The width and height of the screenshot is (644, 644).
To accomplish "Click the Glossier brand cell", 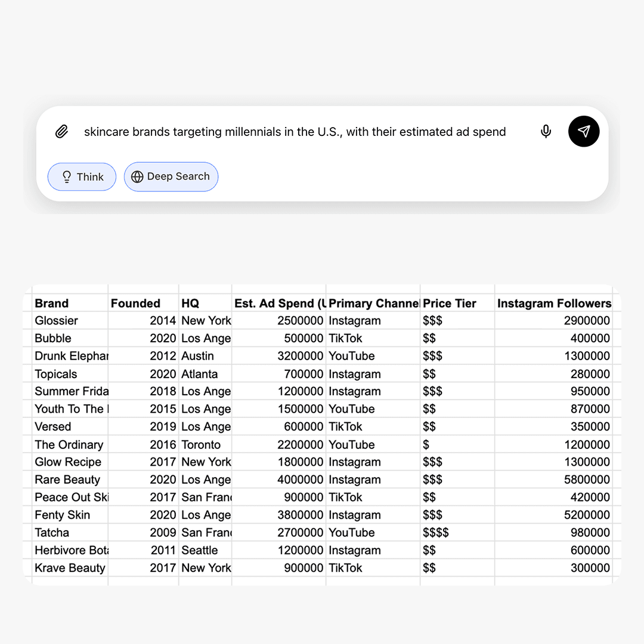I will click(70, 321).
